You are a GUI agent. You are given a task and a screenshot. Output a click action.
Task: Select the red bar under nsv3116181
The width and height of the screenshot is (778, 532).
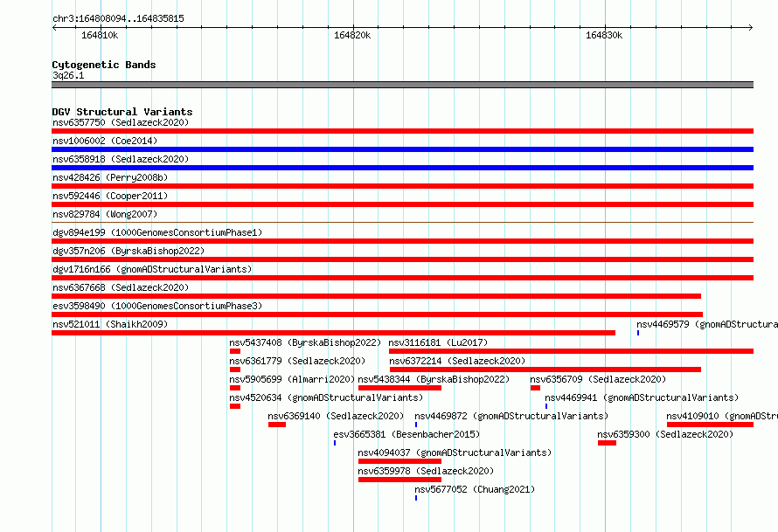(x=572, y=351)
